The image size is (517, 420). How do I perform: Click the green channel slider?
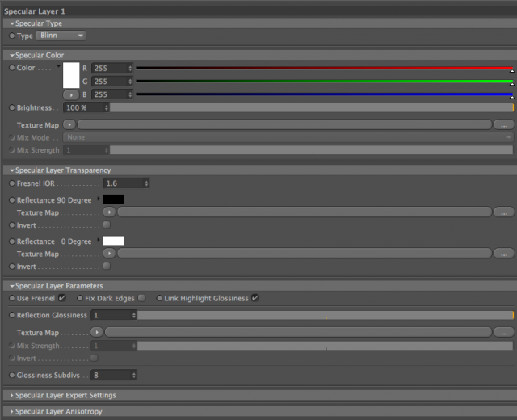coord(325,82)
